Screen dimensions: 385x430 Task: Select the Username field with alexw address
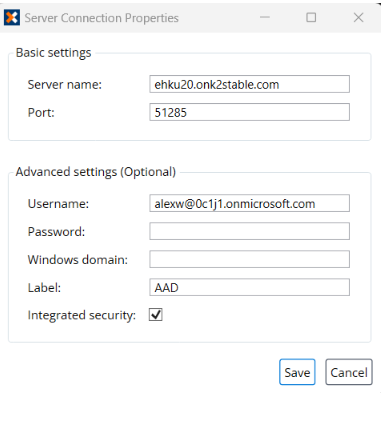coord(249,203)
